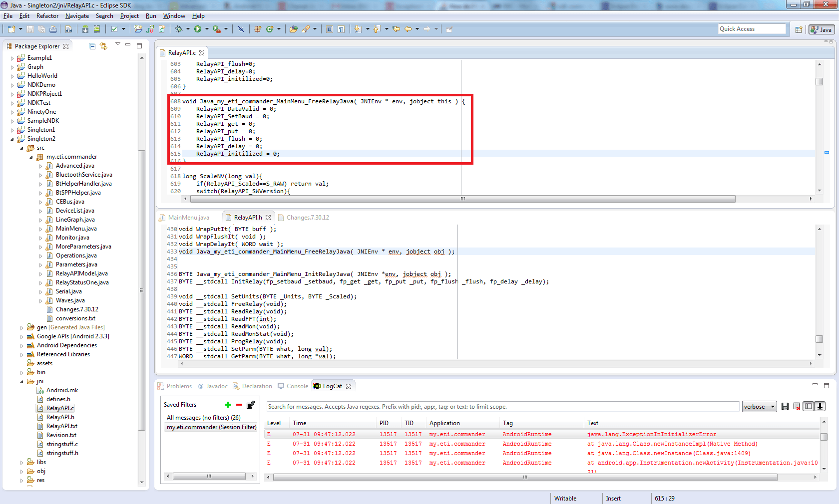Screen dimensions: 839x504
Task: Switch to the MainMenu.java editor tab
Action: click(x=188, y=218)
